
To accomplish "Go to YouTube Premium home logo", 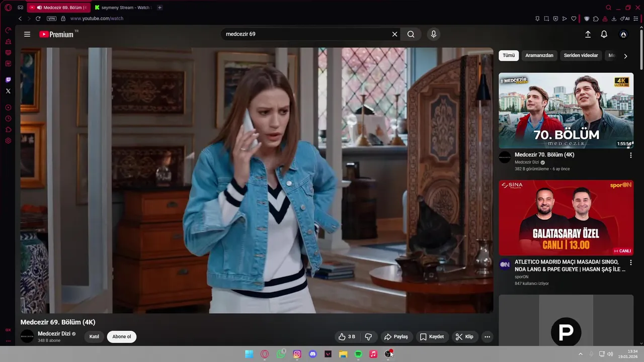I will pyautogui.click(x=57, y=34).
